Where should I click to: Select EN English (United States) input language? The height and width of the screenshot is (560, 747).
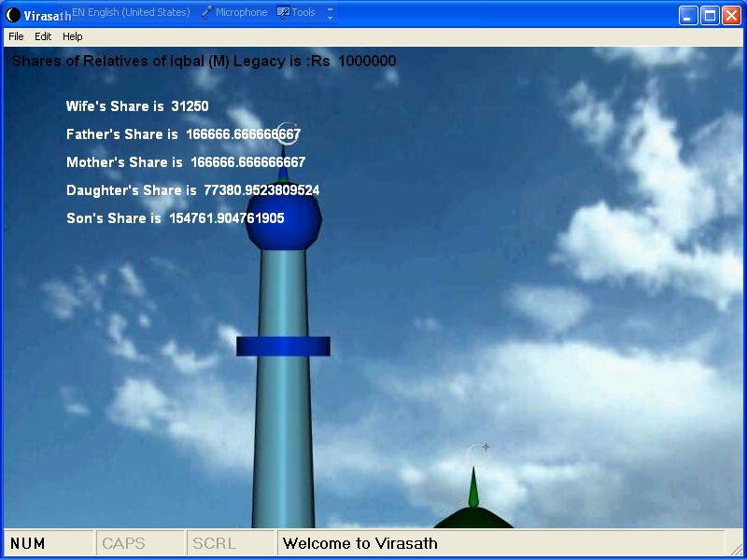coord(132,13)
